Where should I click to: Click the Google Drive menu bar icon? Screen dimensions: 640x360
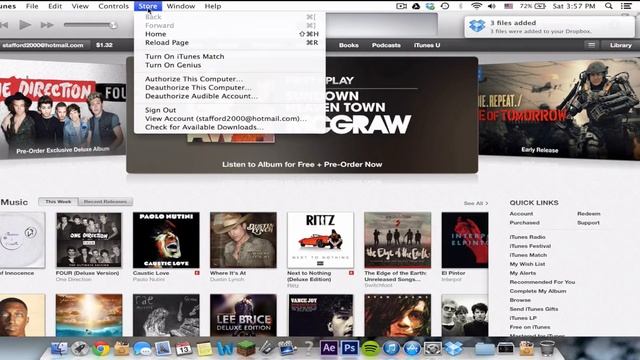click(416, 6)
